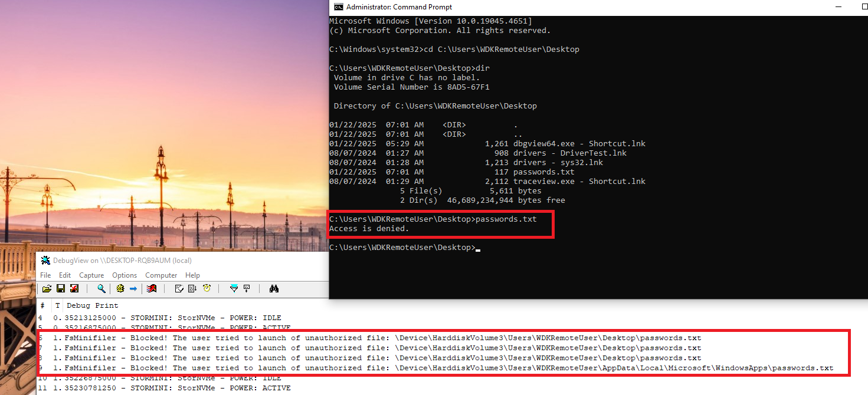Click 'dbgview64.exe - Shortcut.lnk' in dir listing

(x=579, y=144)
